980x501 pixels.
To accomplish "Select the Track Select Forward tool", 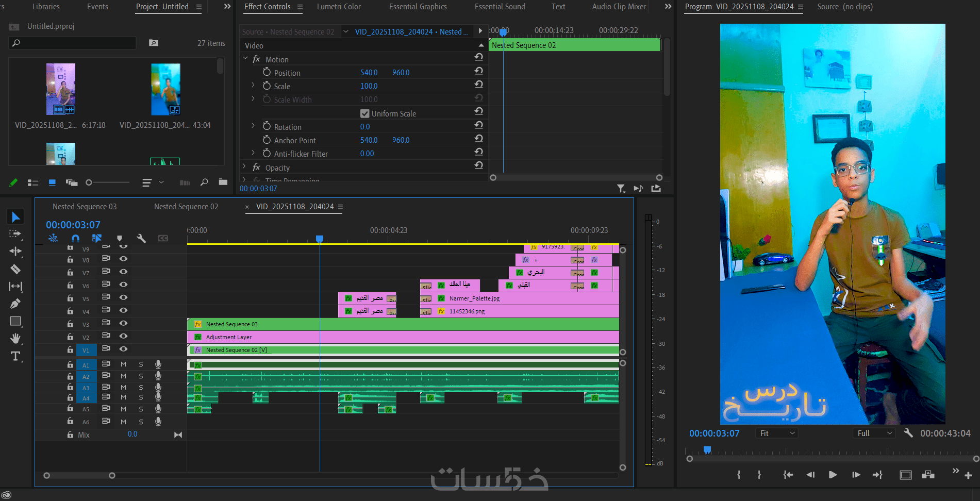I will (x=15, y=234).
